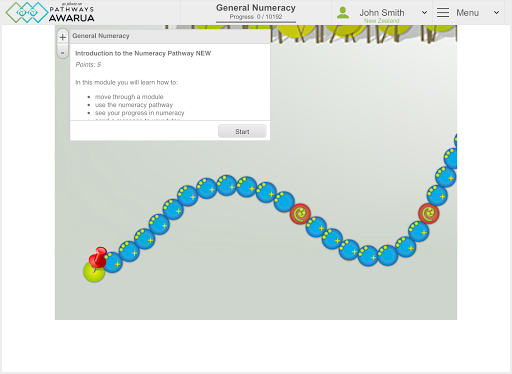Select the green starting module node

pos(93,273)
